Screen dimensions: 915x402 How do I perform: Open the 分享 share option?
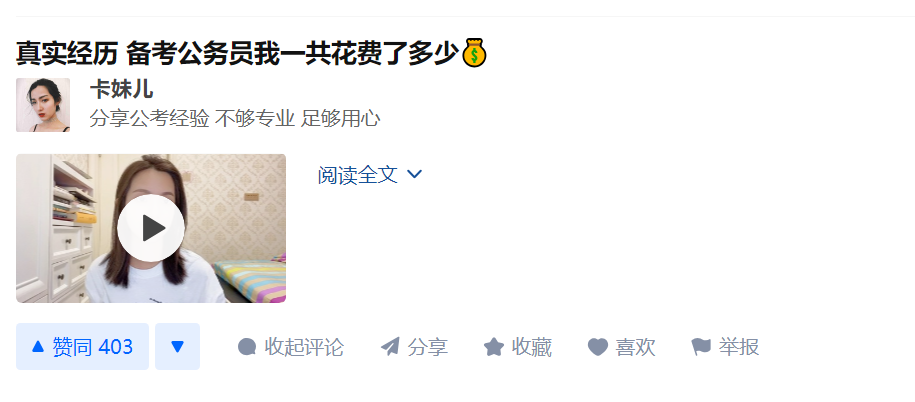click(414, 347)
